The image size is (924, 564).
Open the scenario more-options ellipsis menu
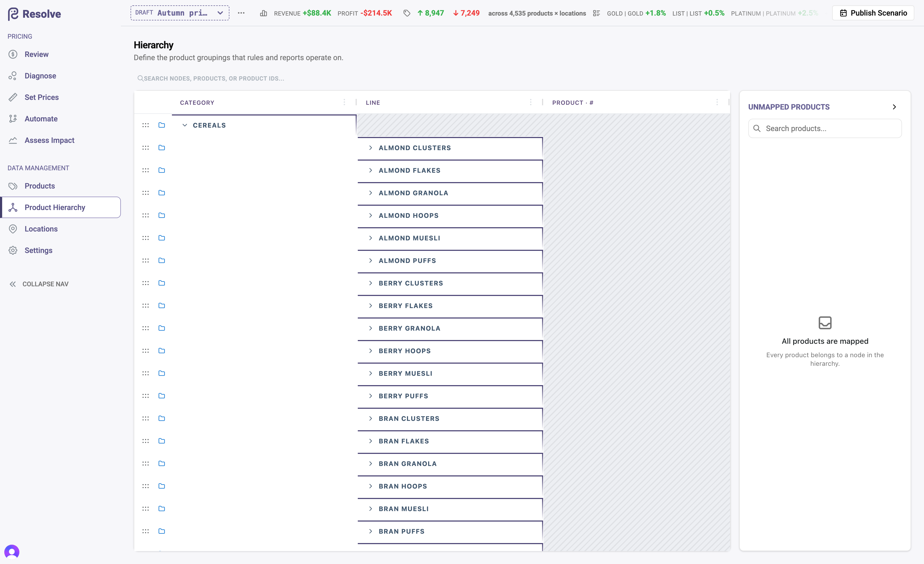[241, 13]
